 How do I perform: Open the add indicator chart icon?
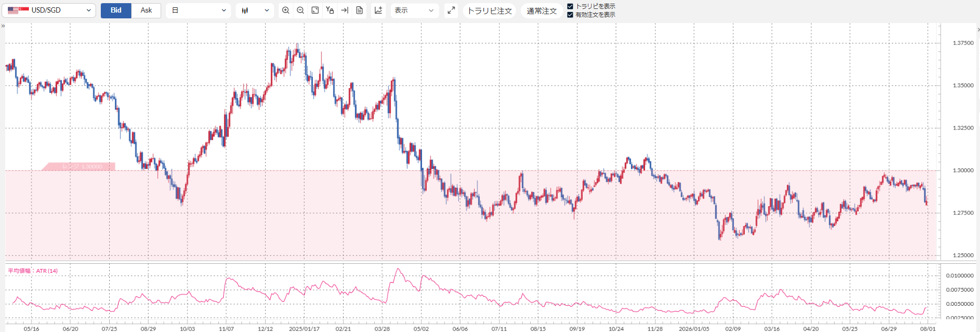click(x=378, y=10)
